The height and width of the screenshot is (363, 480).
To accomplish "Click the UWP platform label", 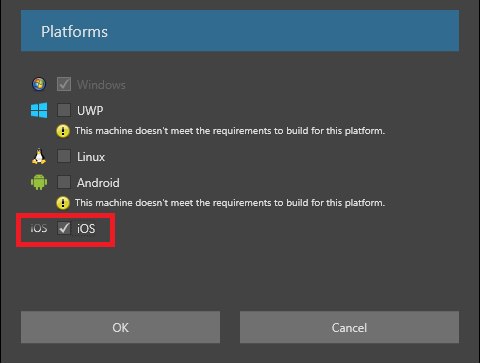I will 90,110.
